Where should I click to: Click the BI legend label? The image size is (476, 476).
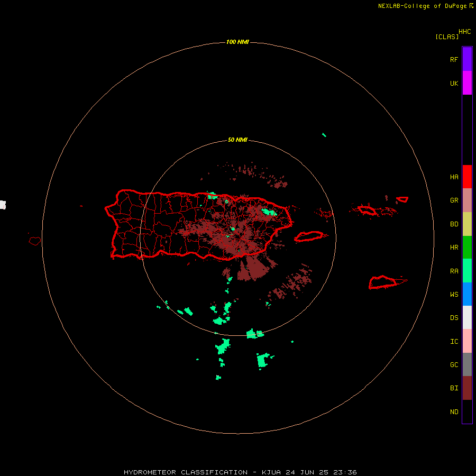[x=454, y=388]
